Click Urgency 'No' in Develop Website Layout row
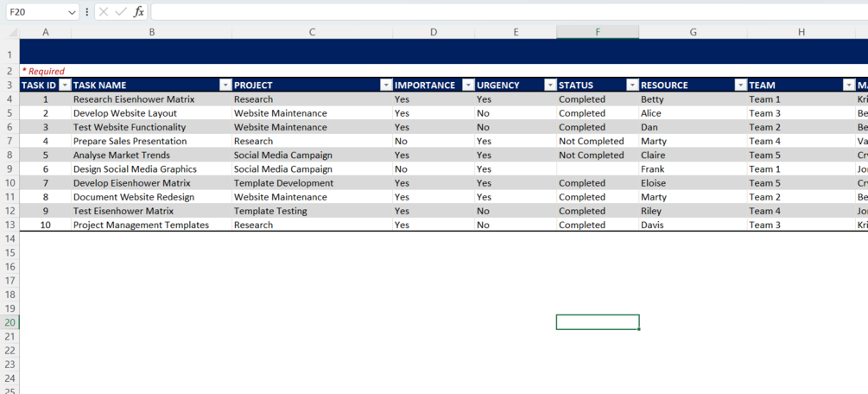The width and height of the screenshot is (868, 394). pyautogui.click(x=516, y=113)
